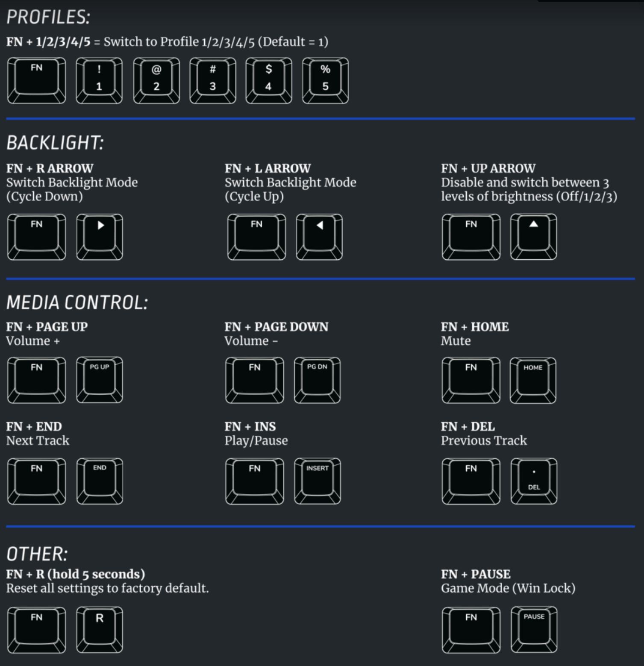Click the MEDIA CONTROL heading
The width and height of the screenshot is (644, 666).
click(77, 302)
